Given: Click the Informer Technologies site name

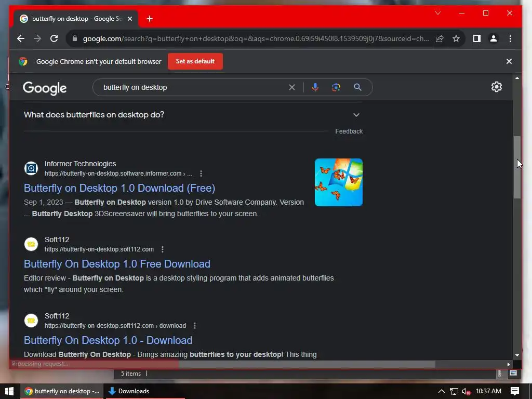Looking at the screenshot, I should (81, 164).
